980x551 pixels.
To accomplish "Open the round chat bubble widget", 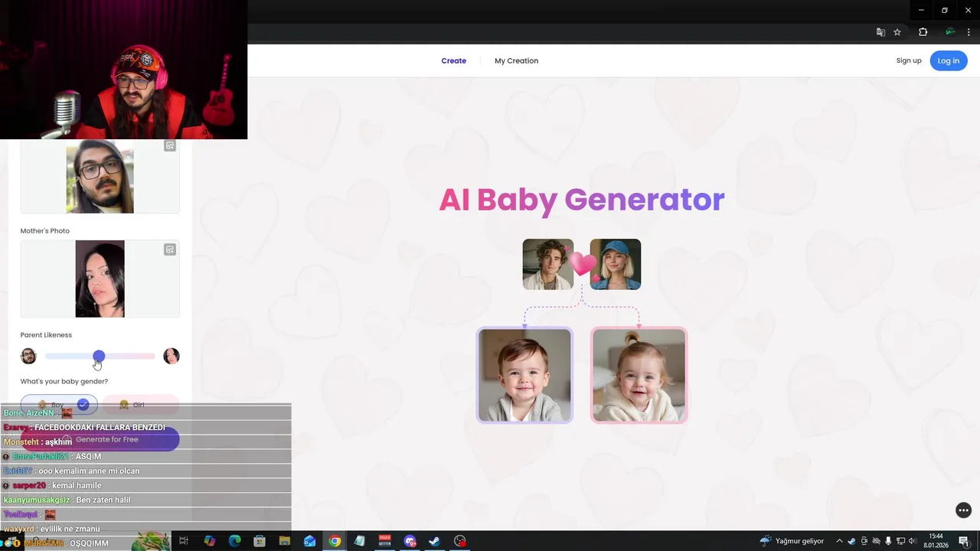I will coord(963,510).
